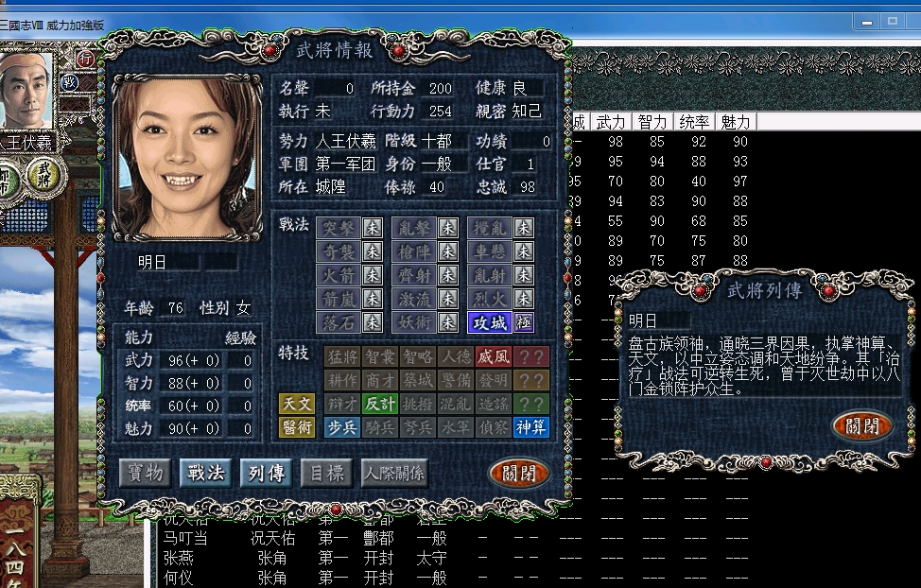Screen dimensions: 921x588
Task: Click the dimmed 智囊 skill tile
Action: (379, 356)
